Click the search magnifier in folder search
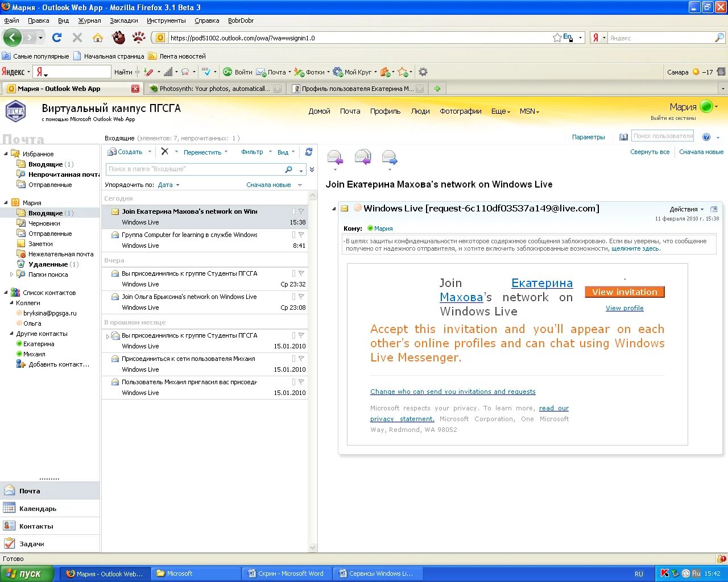The width and height of the screenshot is (728, 582). click(289, 169)
